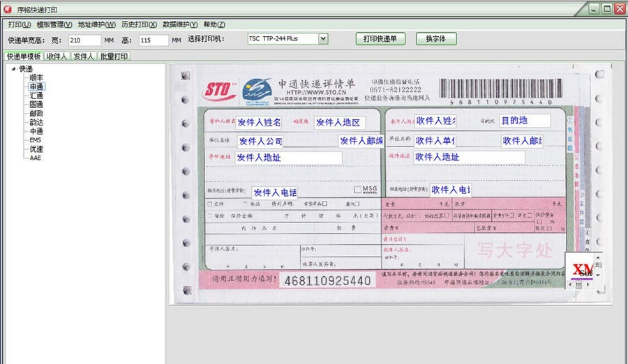Select 申通 in the courier tree
This screenshot has height=364, width=628.
[36, 86]
